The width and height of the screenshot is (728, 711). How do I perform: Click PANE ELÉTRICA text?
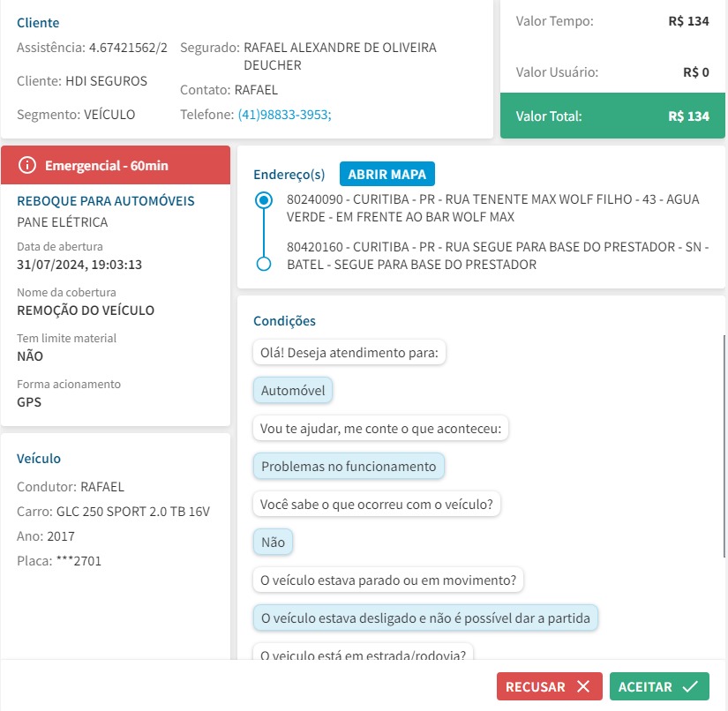pos(63,222)
